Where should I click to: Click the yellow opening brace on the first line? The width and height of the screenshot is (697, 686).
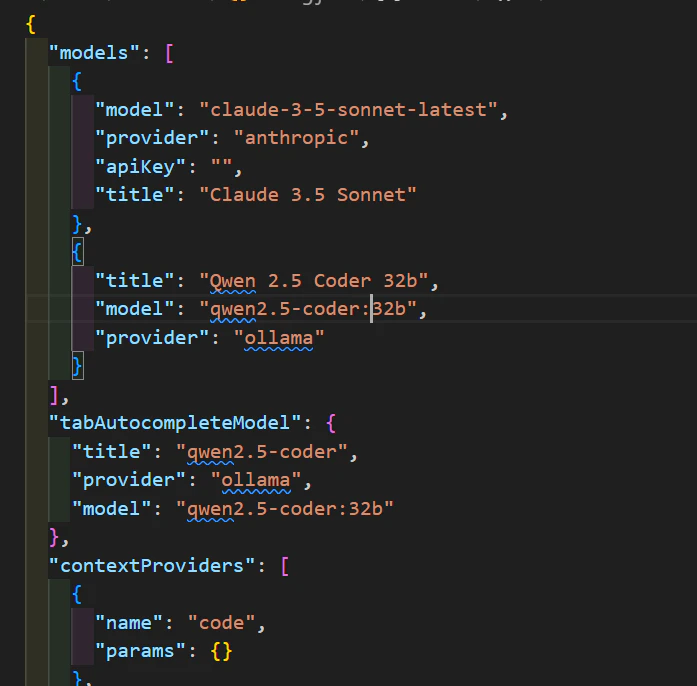point(31,24)
